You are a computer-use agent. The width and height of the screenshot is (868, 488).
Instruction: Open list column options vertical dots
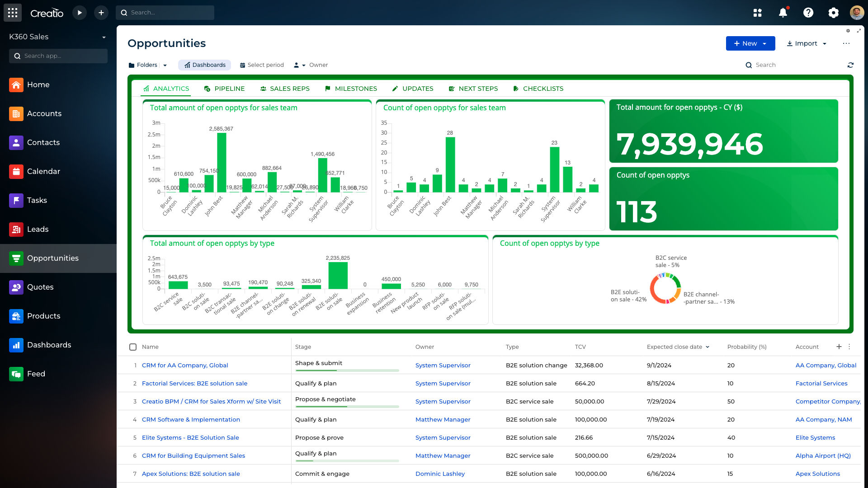(x=849, y=347)
